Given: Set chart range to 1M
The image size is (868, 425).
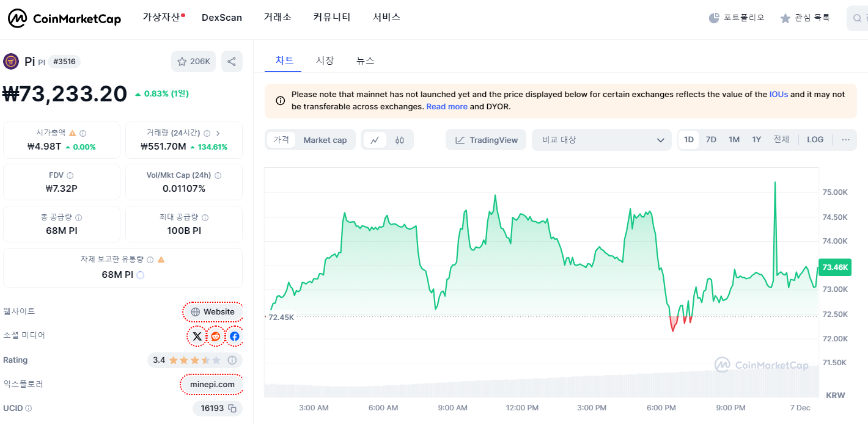Looking at the screenshot, I should (734, 140).
